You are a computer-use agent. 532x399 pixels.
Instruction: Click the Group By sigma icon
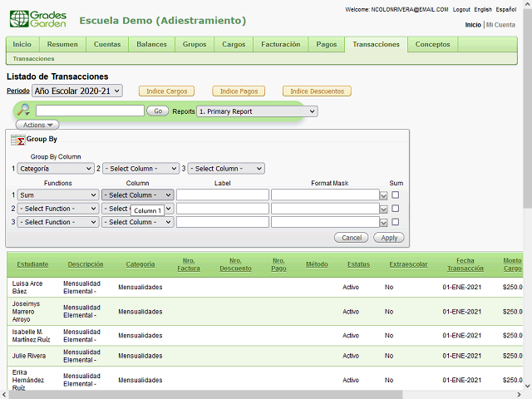coord(17,140)
